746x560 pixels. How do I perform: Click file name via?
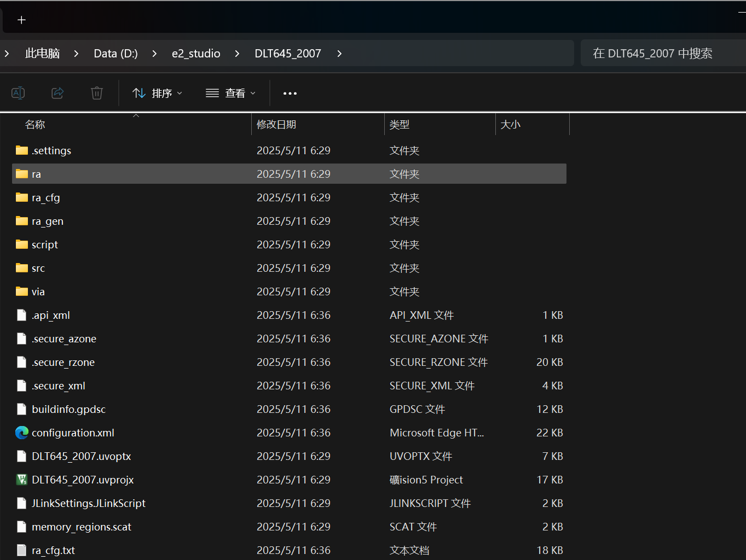coord(38,291)
